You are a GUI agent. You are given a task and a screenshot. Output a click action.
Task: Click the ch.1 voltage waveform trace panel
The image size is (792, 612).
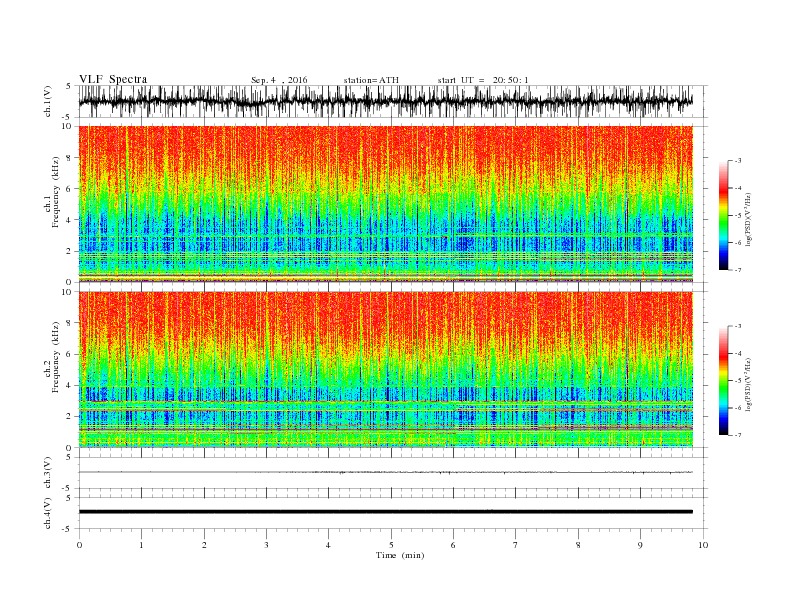coord(393,101)
